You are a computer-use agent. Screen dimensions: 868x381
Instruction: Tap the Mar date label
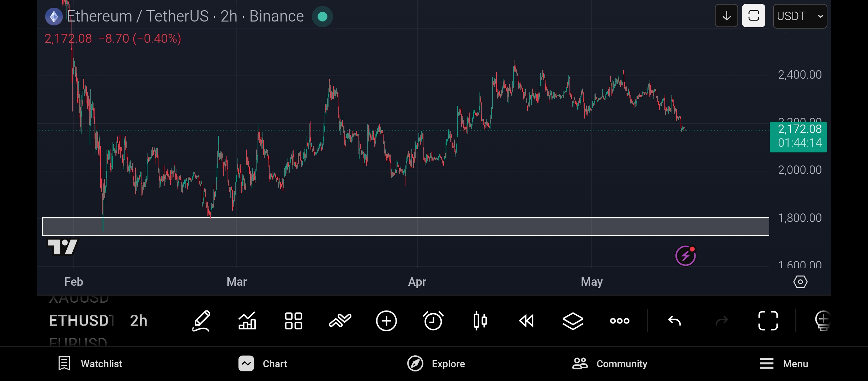(237, 282)
